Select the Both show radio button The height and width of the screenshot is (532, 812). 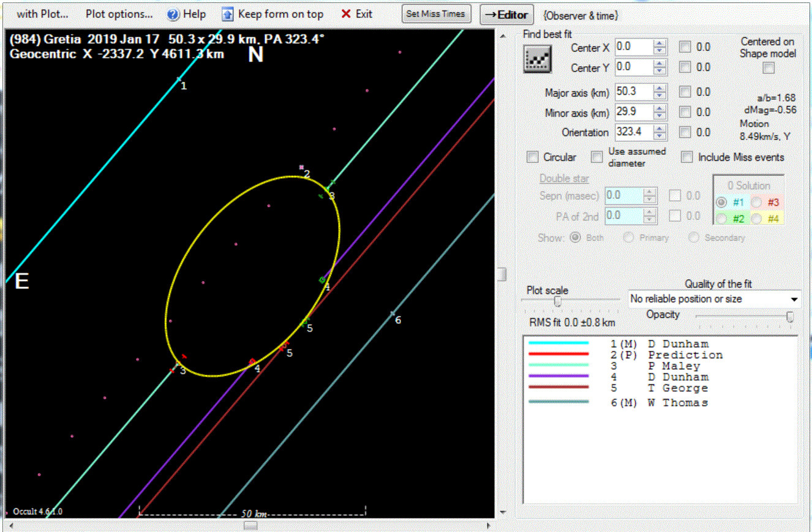(x=575, y=238)
